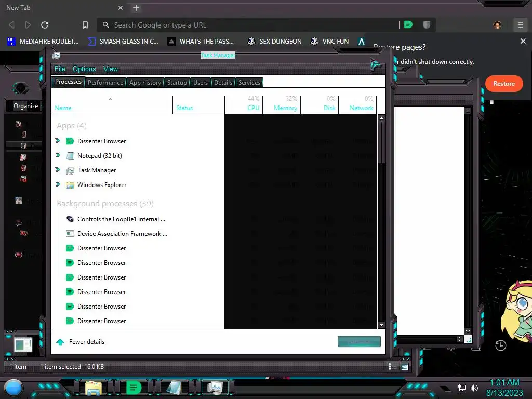Click the volume speaker tray icon
532x399 pixels.
(x=474, y=388)
